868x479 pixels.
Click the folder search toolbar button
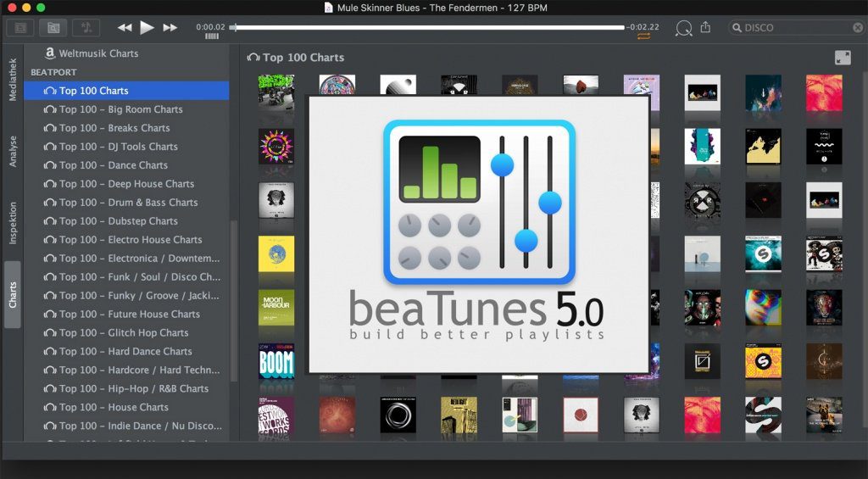point(53,28)
